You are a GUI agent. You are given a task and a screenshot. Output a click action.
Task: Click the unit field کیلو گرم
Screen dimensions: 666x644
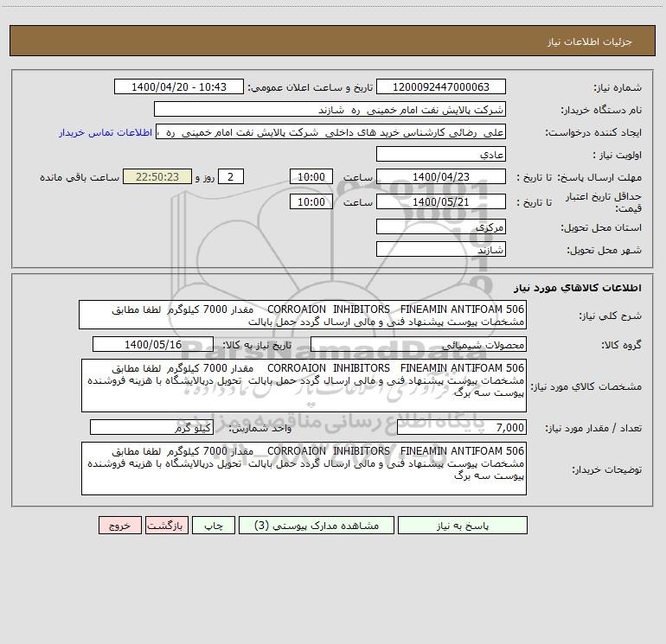coord(151,427)
